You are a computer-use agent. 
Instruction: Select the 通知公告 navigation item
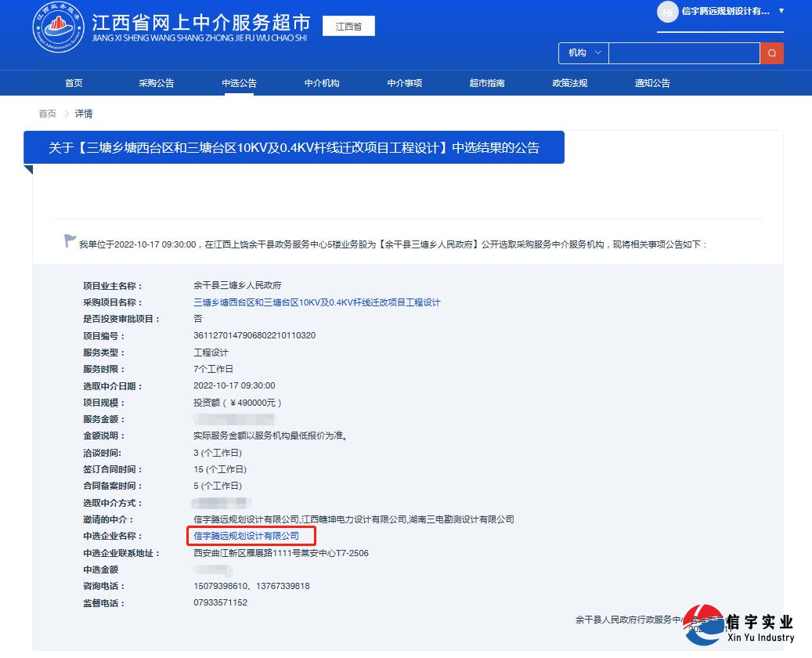tap(652, 82)
